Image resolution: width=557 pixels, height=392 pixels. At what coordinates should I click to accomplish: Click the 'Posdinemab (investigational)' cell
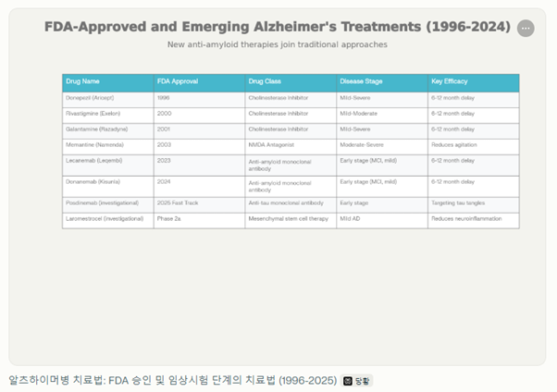pyautogui.click(x=108, y=205)
